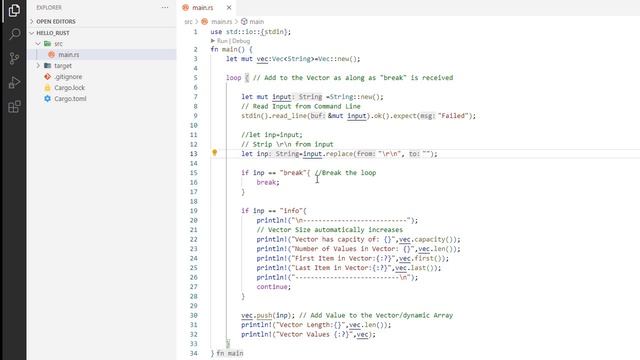This screenshot has width=640, height=360.
Task: Click the src folder icon
Action: click(x=47, y=43)
